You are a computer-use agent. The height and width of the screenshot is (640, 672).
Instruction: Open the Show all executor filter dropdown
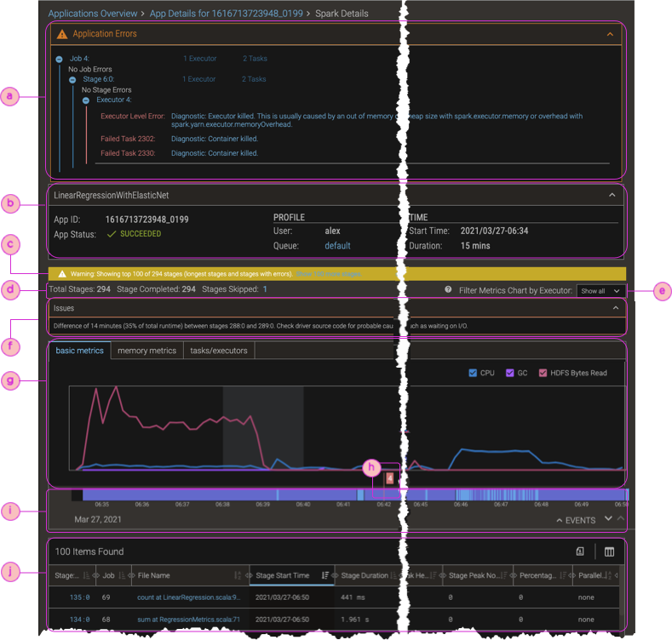point(600,291)
